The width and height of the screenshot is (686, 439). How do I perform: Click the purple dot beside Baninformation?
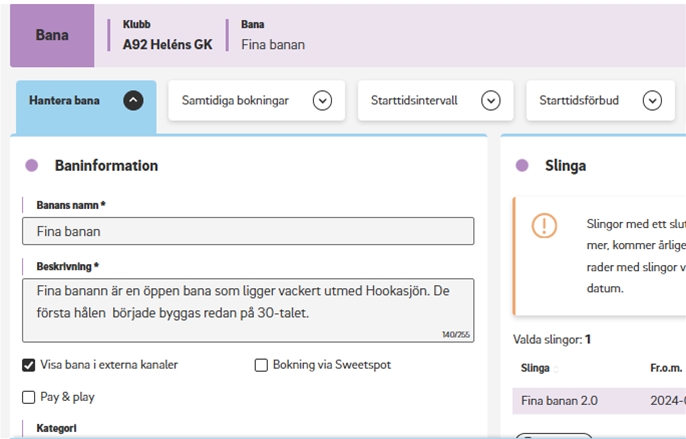(32, 166)
